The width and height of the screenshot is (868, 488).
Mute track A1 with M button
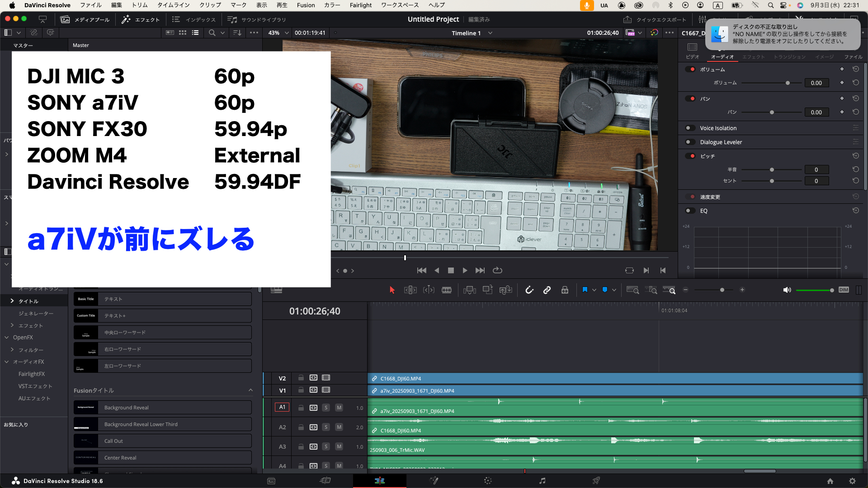339,408
